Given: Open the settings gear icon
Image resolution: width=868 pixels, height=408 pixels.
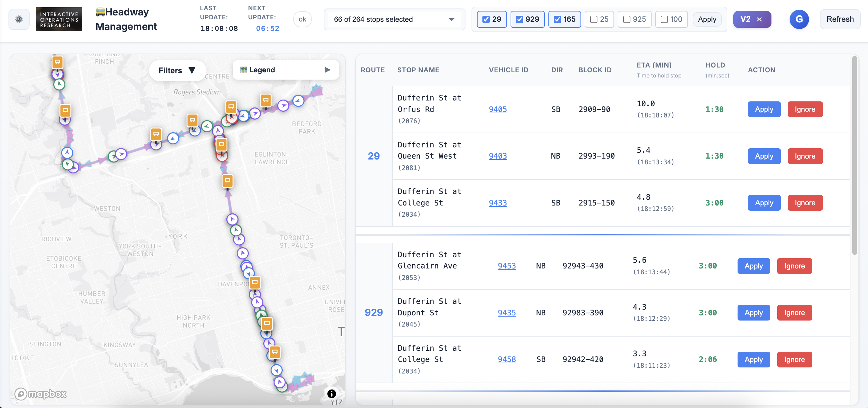Looking at the screenshot, I should pos(18,19).
